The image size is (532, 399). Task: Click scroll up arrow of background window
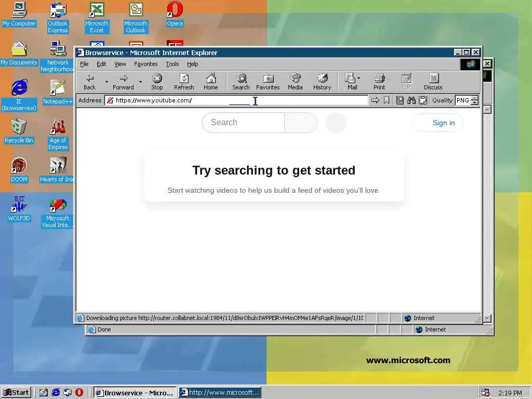pos(487,109)
